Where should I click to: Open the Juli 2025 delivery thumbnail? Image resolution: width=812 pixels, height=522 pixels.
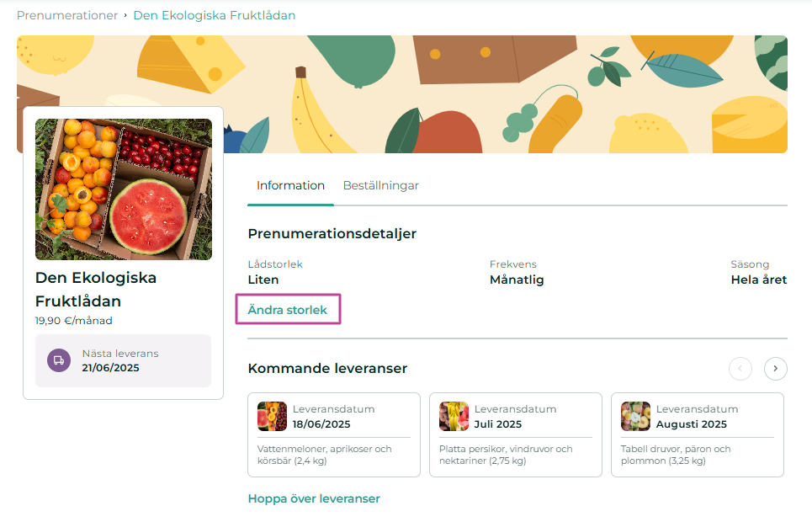tap(454, 416)
